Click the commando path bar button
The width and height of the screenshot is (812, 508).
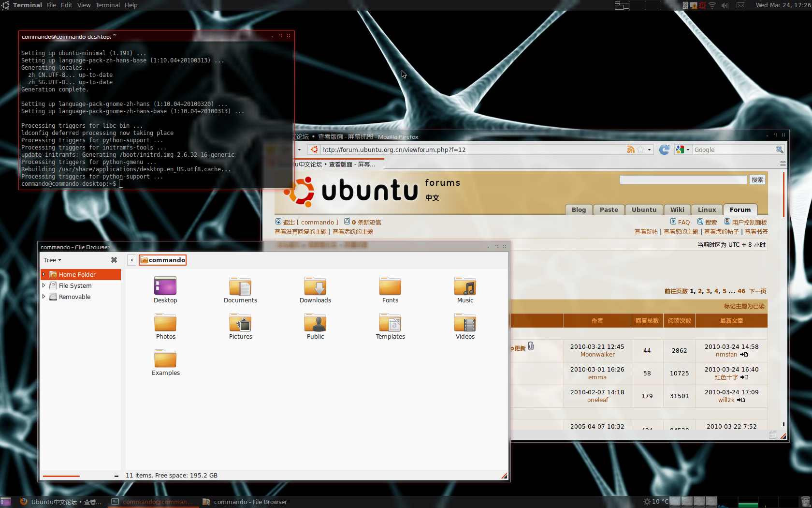[x=163, y=260]
